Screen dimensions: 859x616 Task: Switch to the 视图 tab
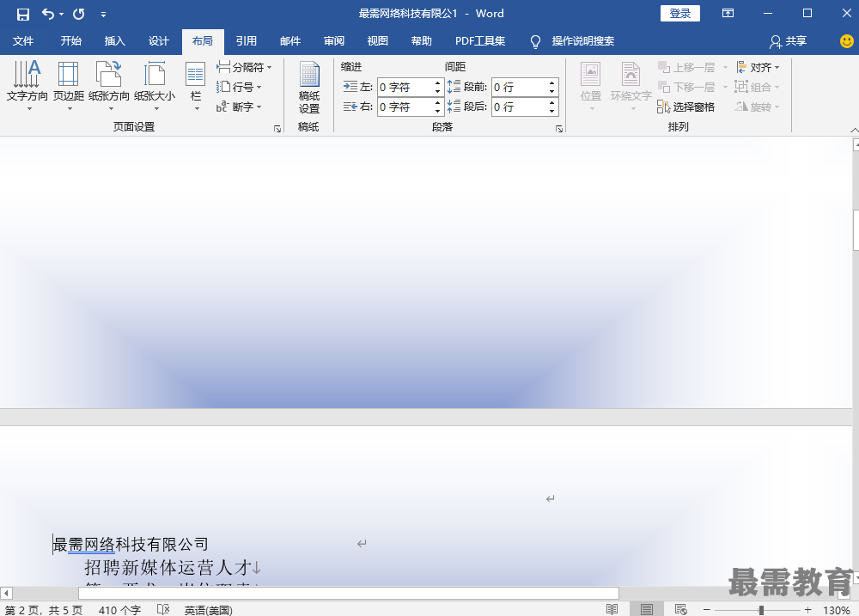(377, 41)
